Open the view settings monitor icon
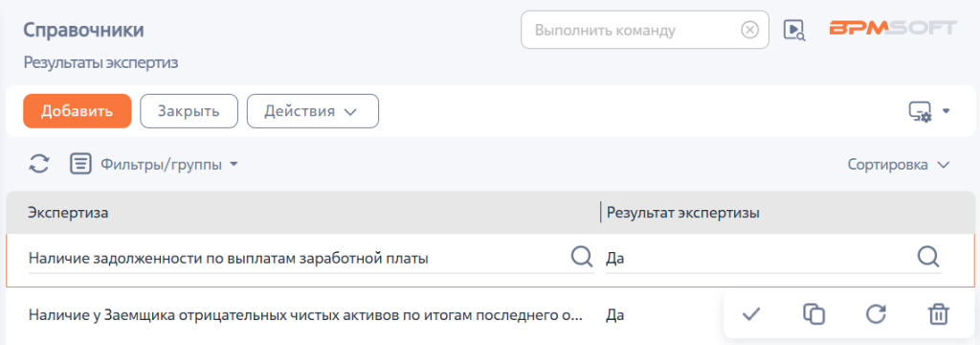Screen dimensions: 980x345 pyautogui.click(x=920, y=111)
